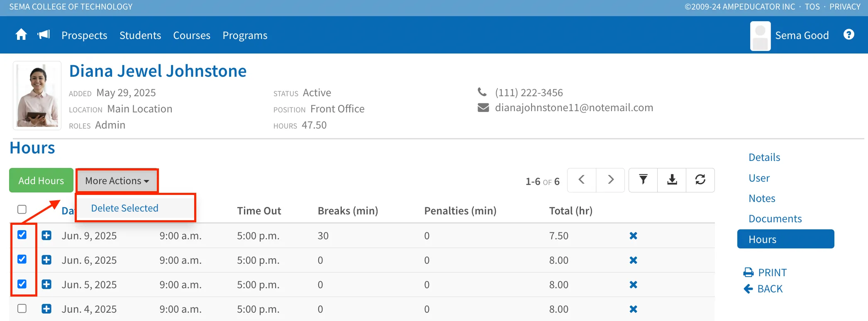Go to next page of hours
This screenshot has width=868, height=321.
click(x=610, y=180)
